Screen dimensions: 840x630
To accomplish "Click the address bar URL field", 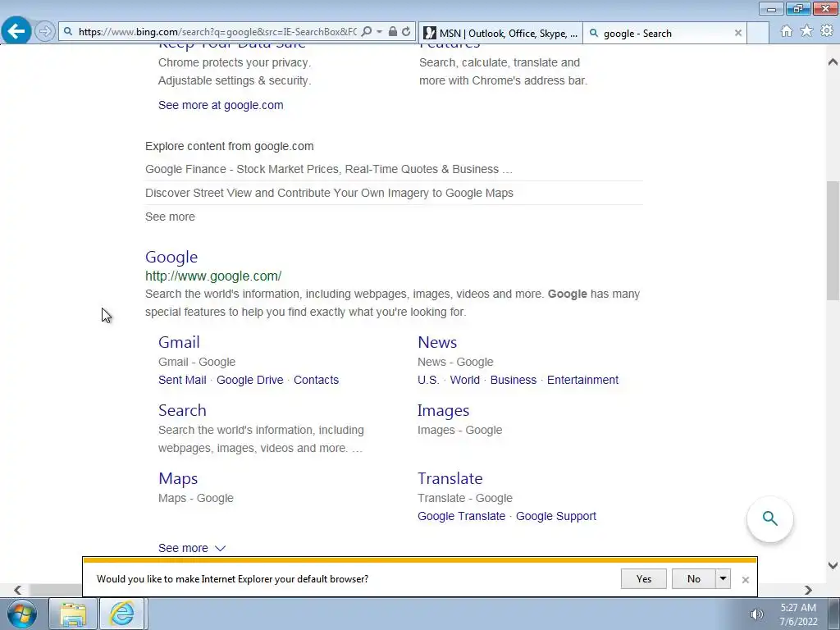I will click(217, 32).
